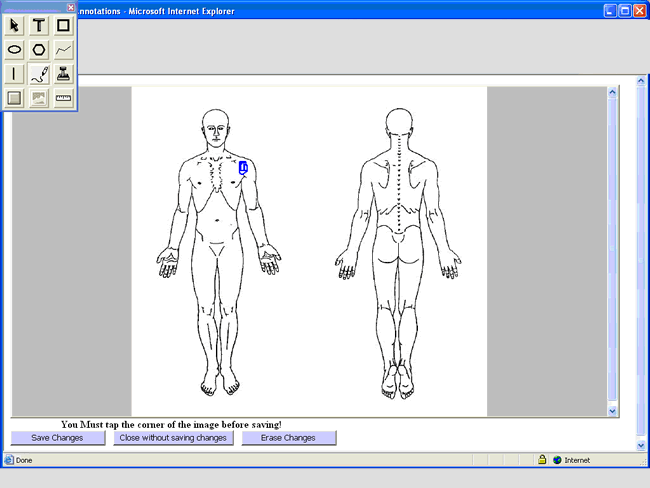Select the ruler measurement tool

63,98
